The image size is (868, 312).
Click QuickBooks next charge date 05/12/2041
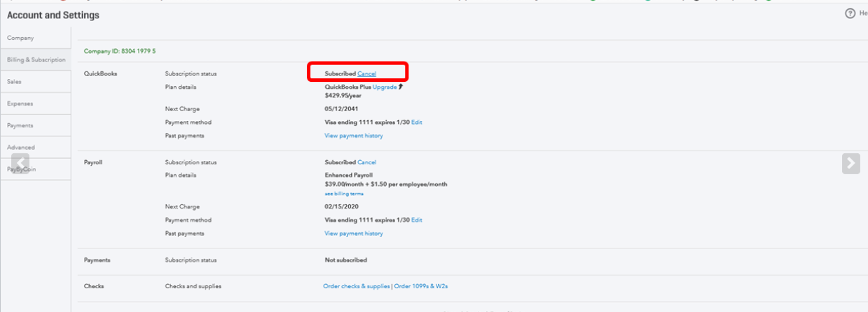(x=341, y=109)
